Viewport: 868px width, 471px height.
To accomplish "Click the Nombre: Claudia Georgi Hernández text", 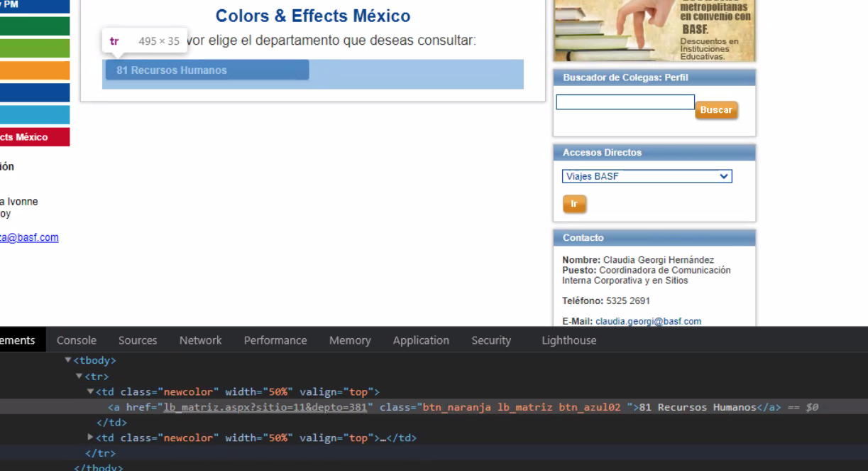I will pos(638,260).
